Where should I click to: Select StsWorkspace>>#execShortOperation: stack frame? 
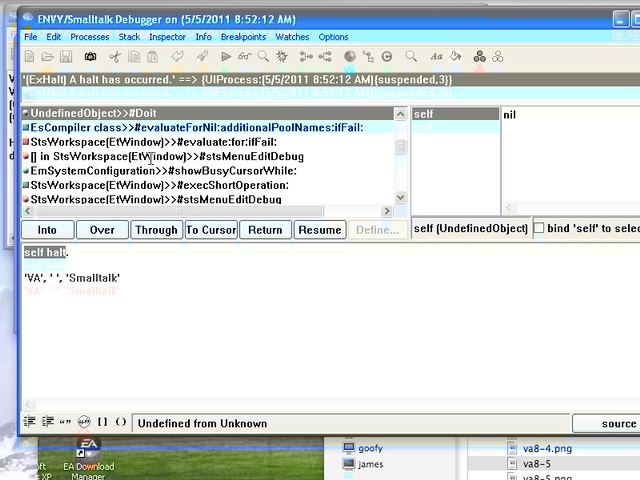tap(208, 185)
